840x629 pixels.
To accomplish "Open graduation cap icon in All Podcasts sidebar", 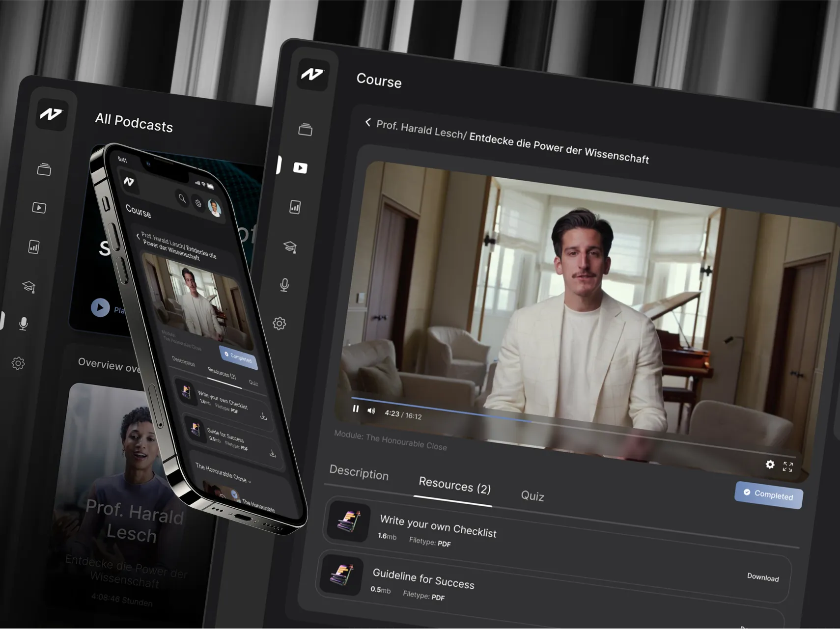I will coord(29,286).
